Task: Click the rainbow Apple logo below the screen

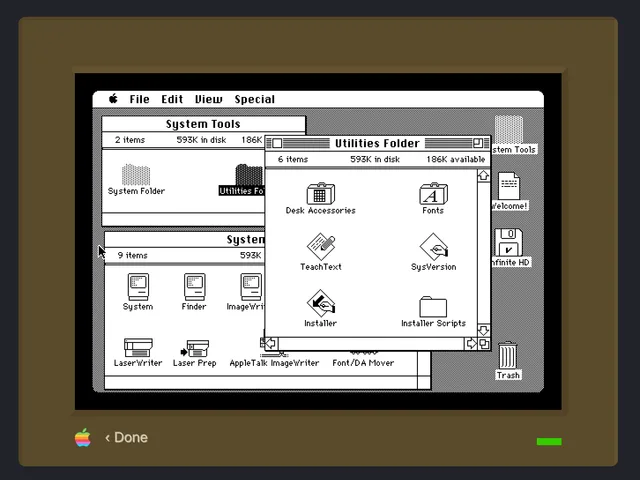Action: 82,437
